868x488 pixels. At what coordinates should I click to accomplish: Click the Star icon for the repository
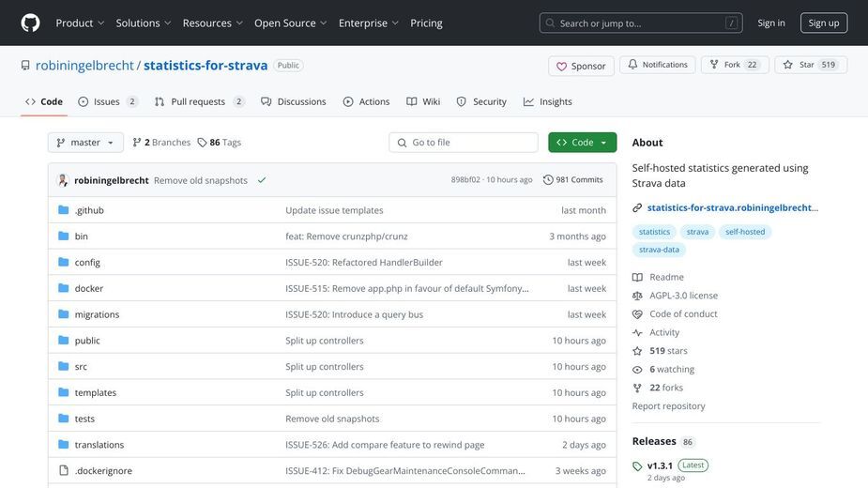pyautogui.click(x=787, y=65)
